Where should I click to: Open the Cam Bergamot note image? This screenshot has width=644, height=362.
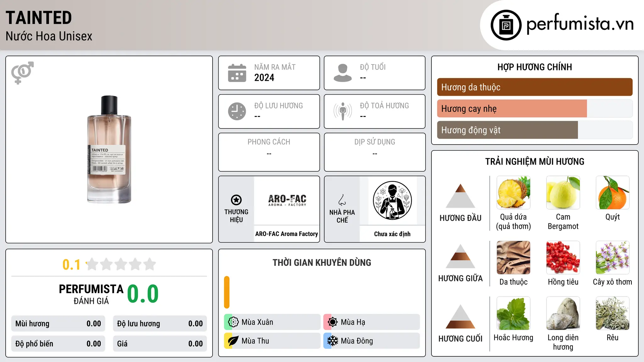563,193
